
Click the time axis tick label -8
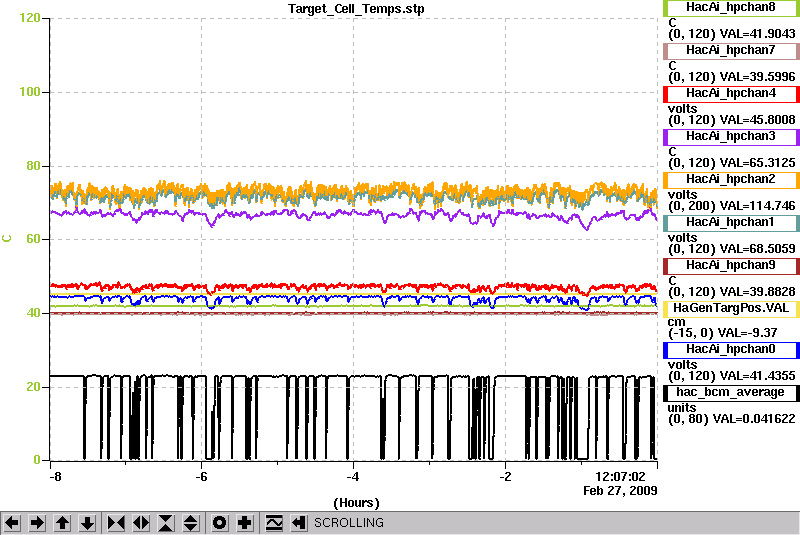(55, 477)
